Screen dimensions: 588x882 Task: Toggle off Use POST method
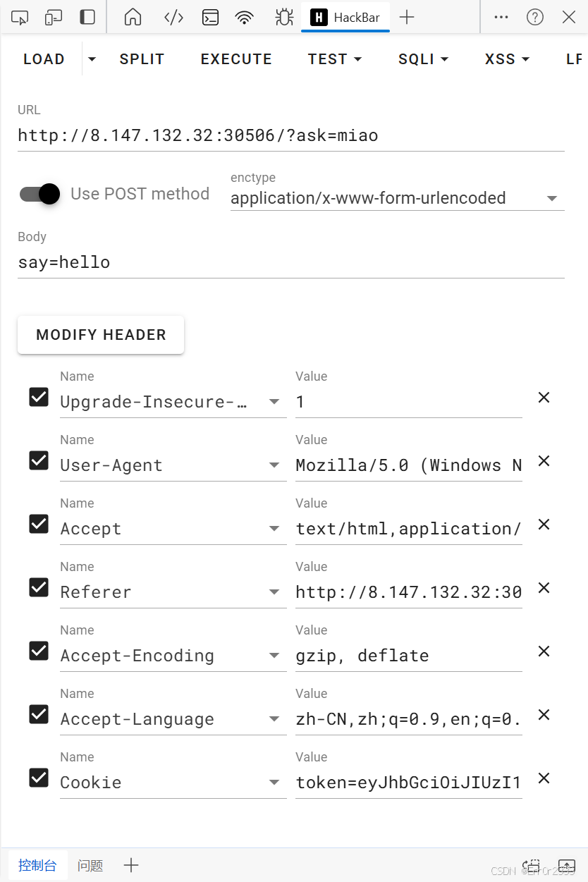(x=39, y=193)
